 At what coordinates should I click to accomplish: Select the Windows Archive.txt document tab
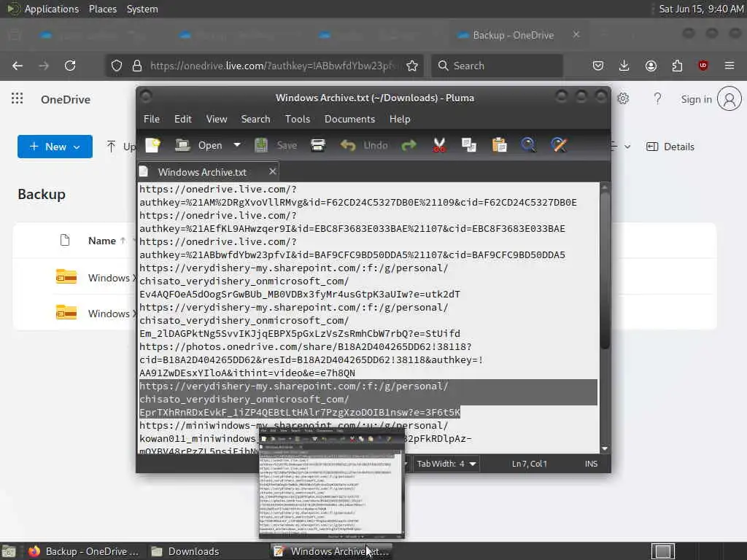tap(202, 172)
